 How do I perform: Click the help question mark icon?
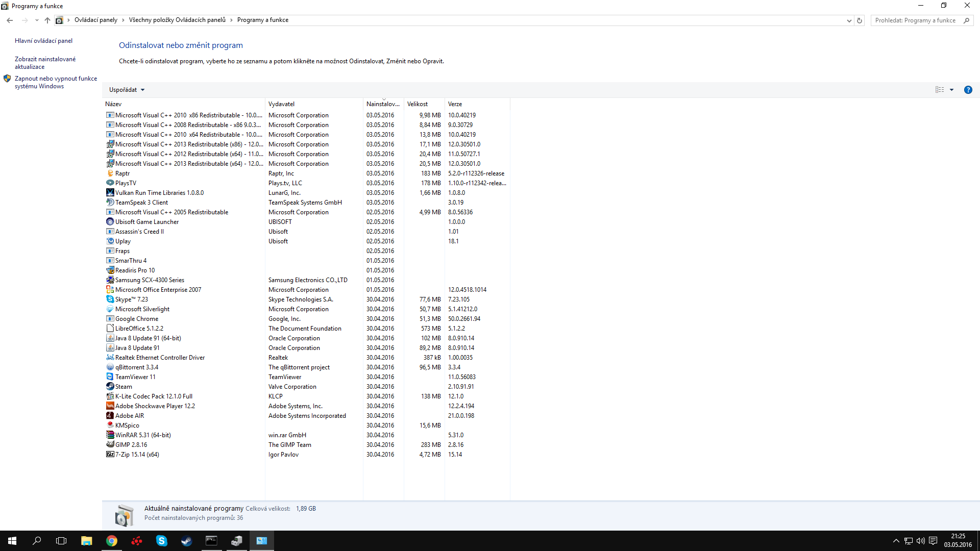point(968,90)
